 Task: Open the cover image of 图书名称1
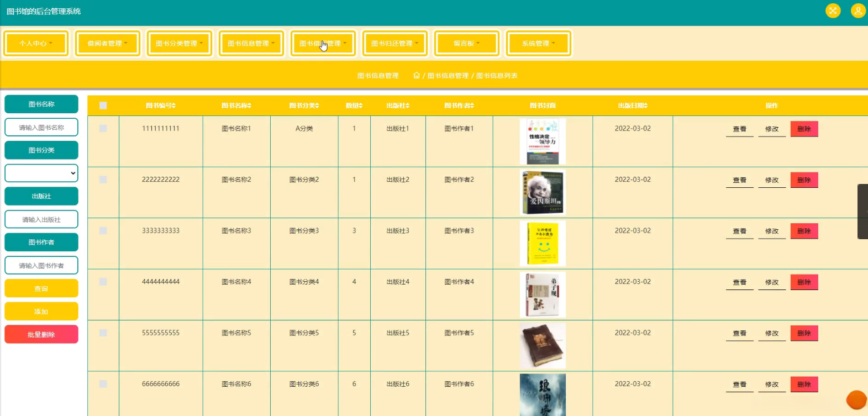543,141
